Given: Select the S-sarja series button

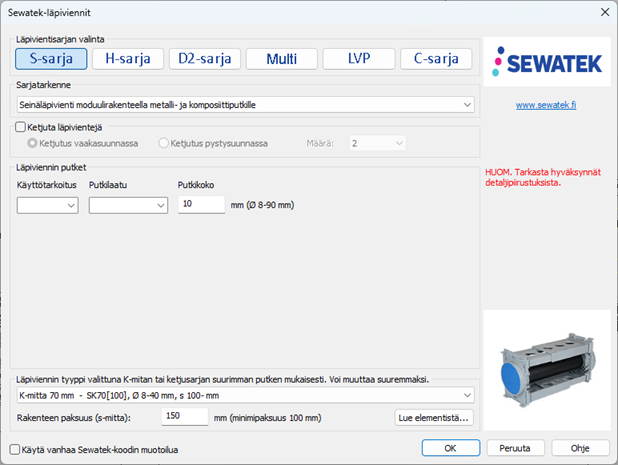Looking at the screenshot, I should [50, 59].
